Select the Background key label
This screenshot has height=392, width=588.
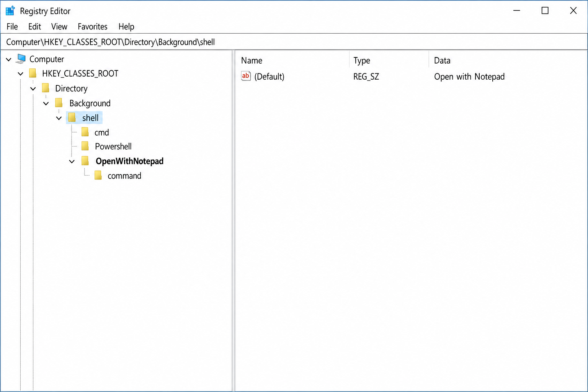(x=90, y=103)
